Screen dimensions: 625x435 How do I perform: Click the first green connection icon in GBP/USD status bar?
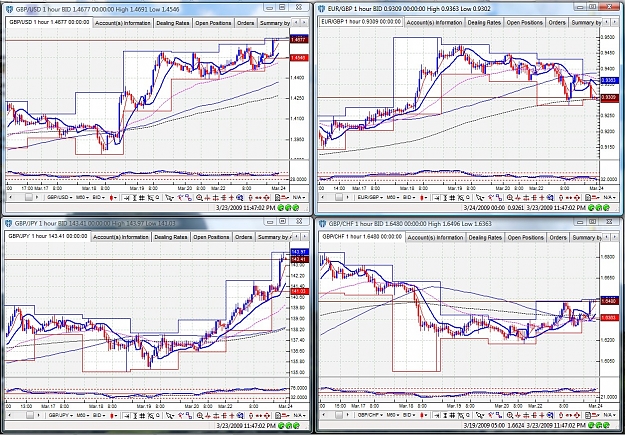[281, 208]
